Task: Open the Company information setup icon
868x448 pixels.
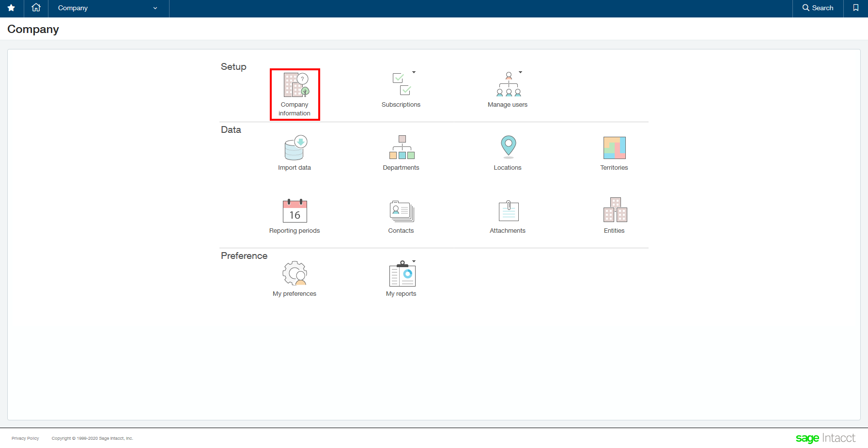Action: (294, 87)
